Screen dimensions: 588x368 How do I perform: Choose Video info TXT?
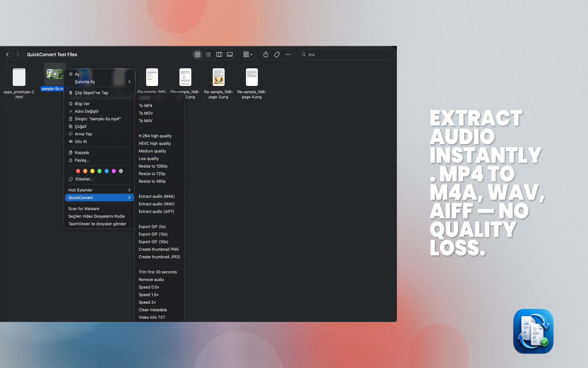159,317
